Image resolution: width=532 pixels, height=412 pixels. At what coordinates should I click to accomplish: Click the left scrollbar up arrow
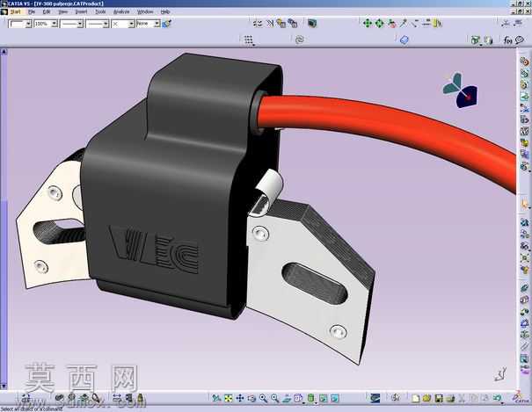[x=4, y=52]
